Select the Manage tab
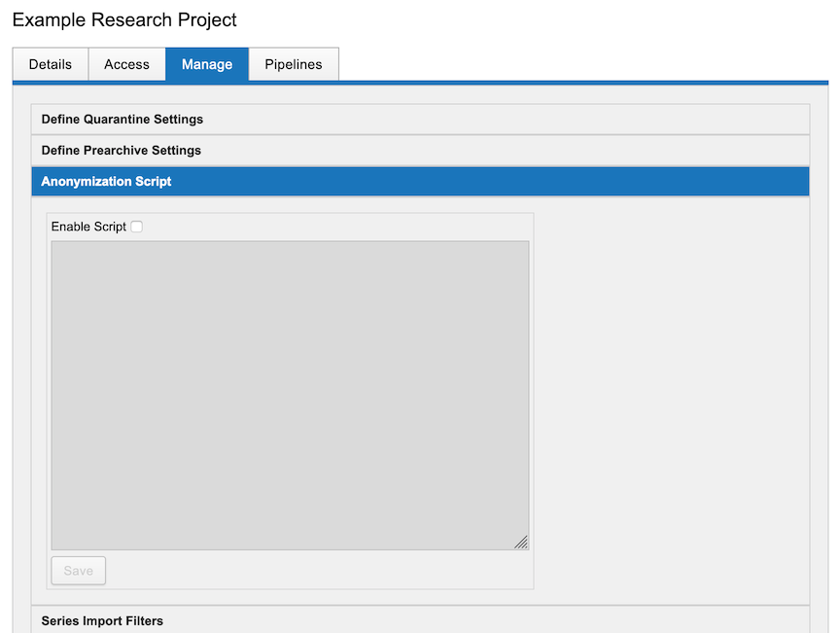840x633 pixels. [x=207, y=64]
